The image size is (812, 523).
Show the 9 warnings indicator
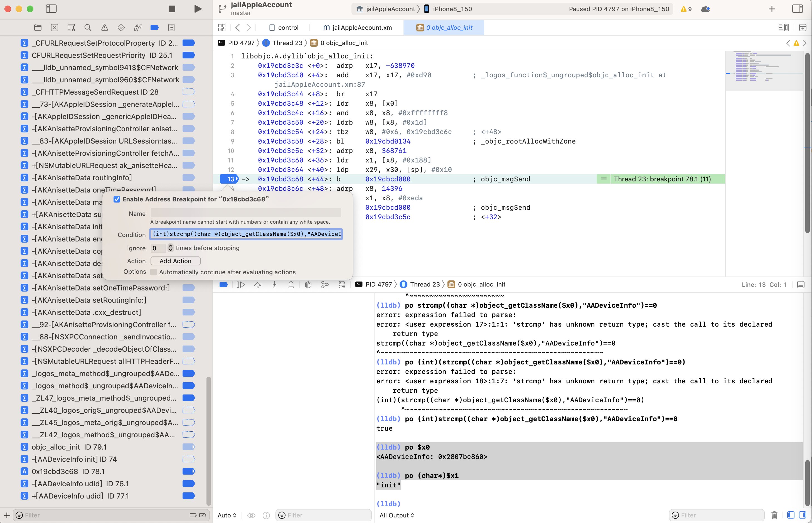(x=686, y=9)
